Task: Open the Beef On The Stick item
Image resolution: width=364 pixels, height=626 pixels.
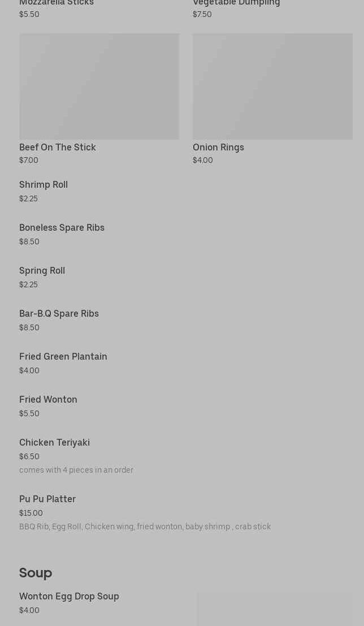Action: (57, 148)
